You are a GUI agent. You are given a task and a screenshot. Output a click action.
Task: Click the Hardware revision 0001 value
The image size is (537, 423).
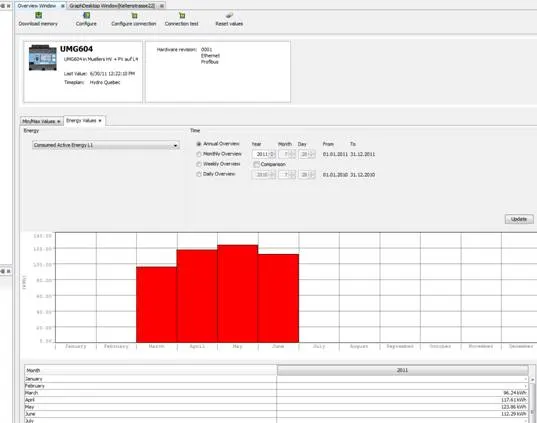coord(207,50)
